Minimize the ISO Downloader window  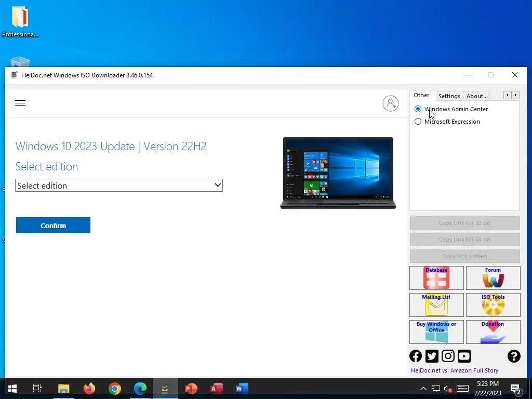[468, 75]
